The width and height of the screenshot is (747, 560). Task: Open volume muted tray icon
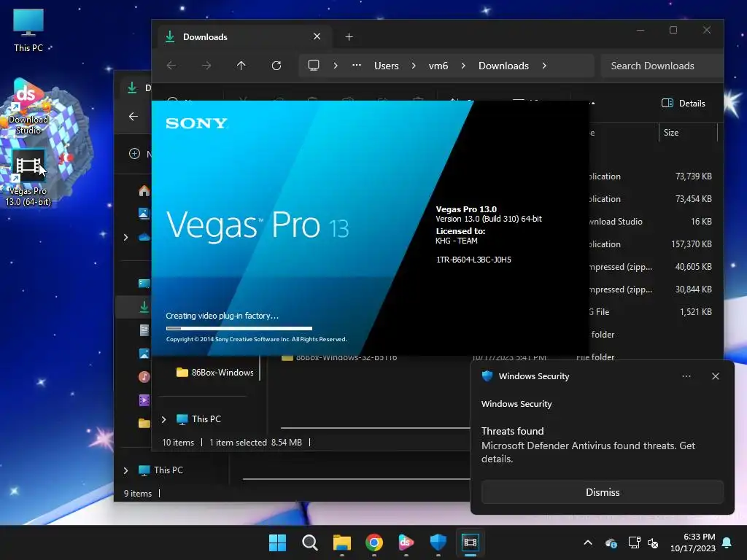(653, 542)
